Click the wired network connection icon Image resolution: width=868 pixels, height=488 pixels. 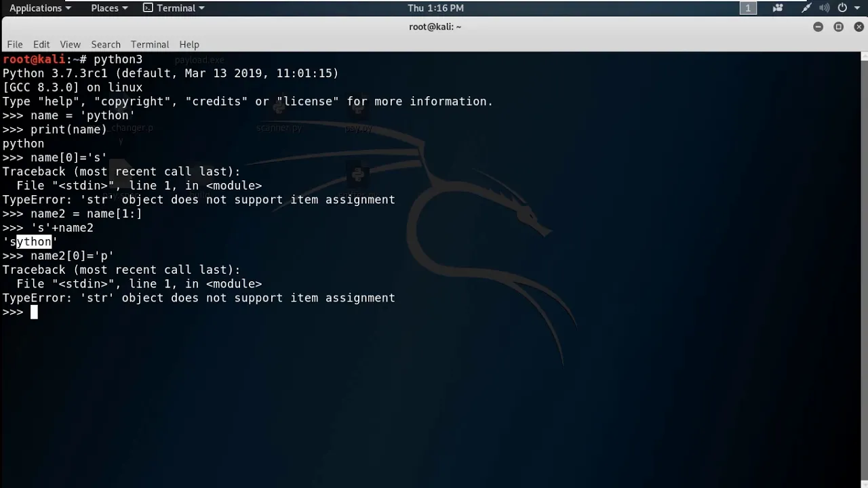pos(806,8)
